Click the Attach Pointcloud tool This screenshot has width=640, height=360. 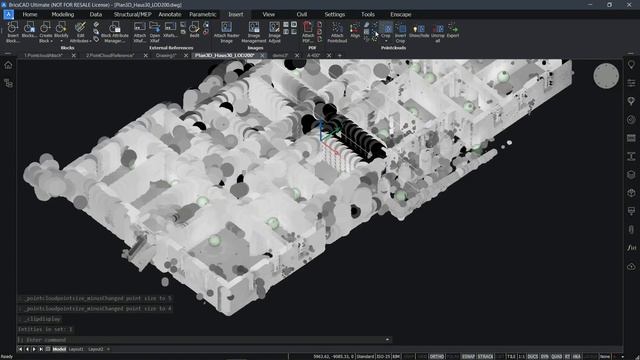pos(337,32)
